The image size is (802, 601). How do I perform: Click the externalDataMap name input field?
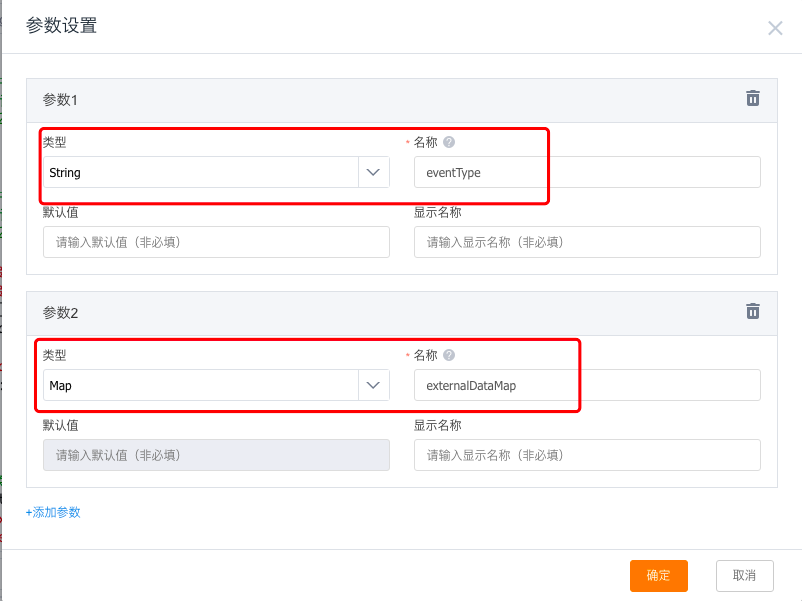coord(587,385)
